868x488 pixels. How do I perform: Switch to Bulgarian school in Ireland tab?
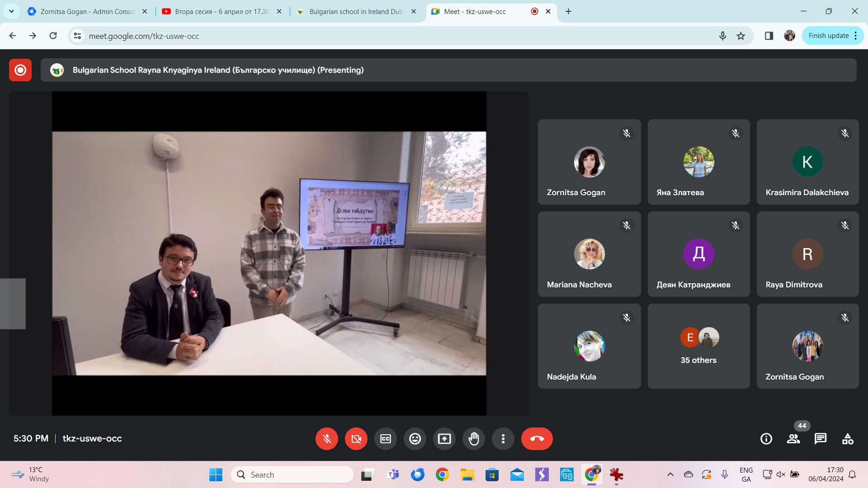[356, 11]
